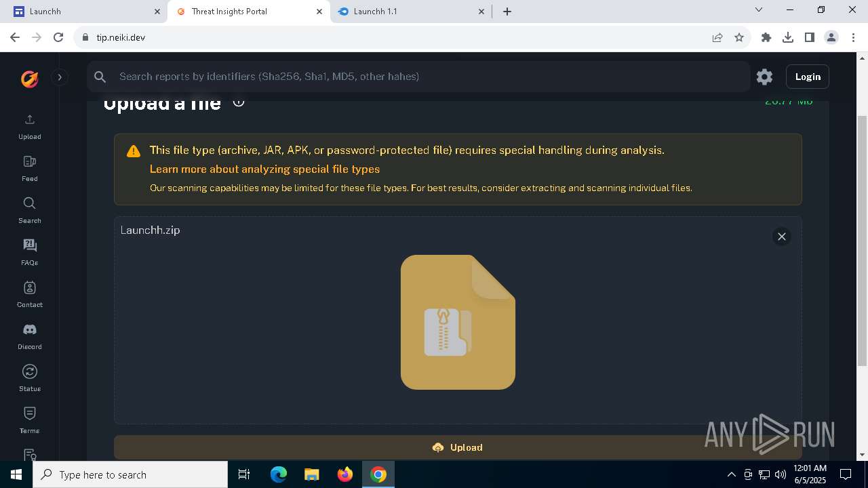The height and width of the screenshot is (488, 868).
Task: Open the tab search dropdown
Action: point(759,9)
